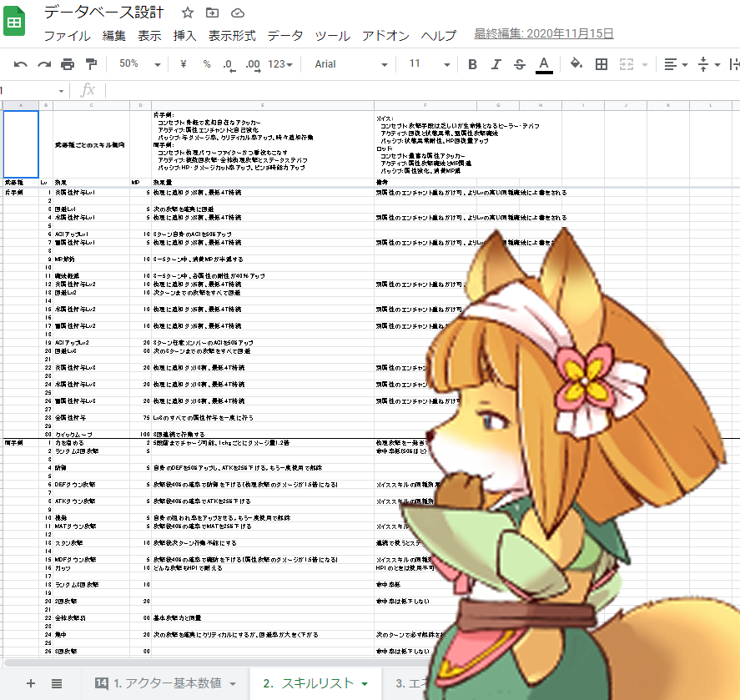Toggle bold formatting
The image size is (740, 700).
pyautogui.click(x=472, y=64)
